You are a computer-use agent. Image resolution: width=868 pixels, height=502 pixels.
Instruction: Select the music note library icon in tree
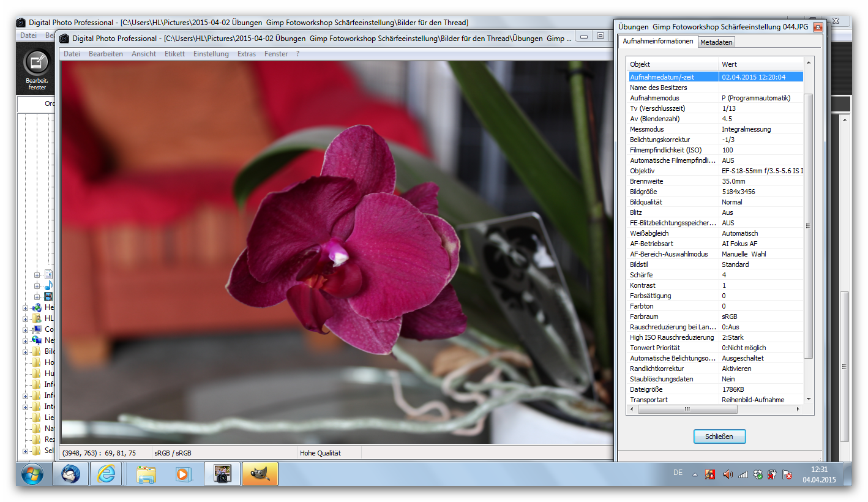48,285
